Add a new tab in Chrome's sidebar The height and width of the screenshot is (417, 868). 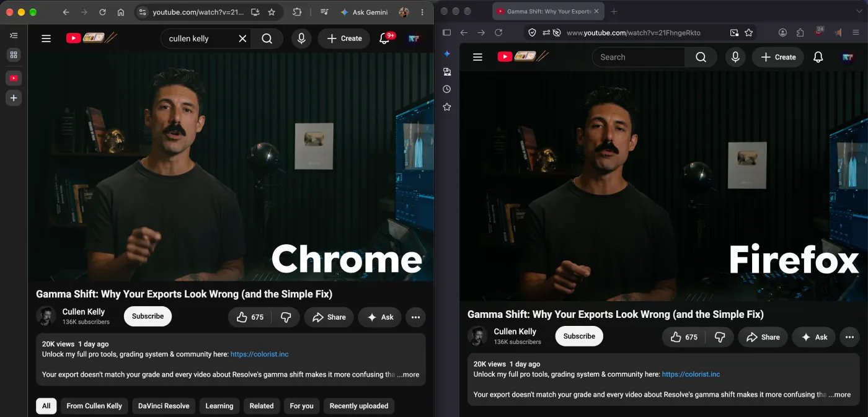click(x=14, y=98)
